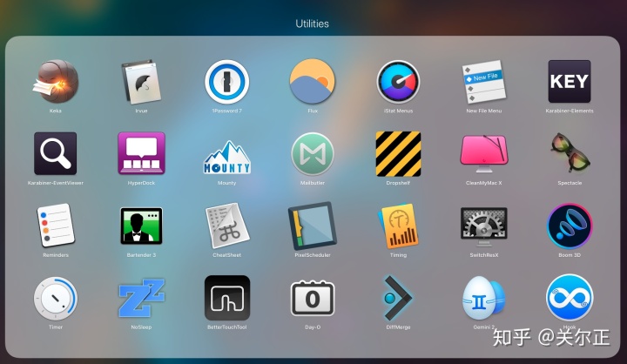Launch PixelScheduler

[313, 226]
